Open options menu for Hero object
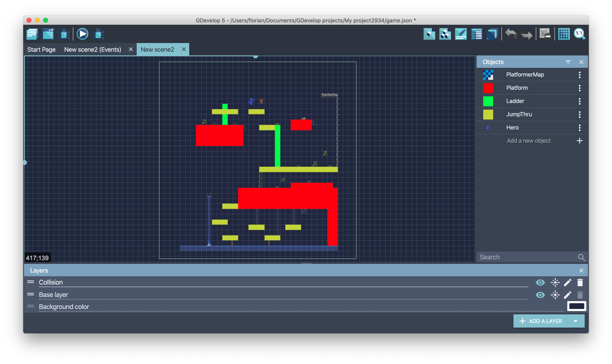612x364 pixels. (x=579, y=128)
